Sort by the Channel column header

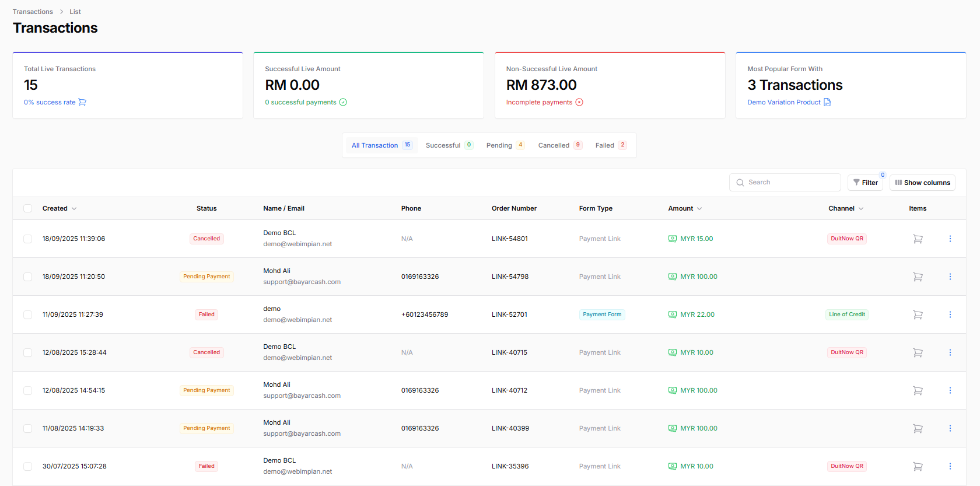click(846, 208)
